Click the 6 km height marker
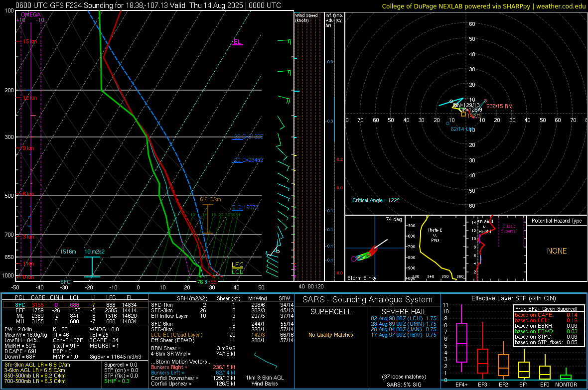The image size is (588, 390). [x=28, y=194]
